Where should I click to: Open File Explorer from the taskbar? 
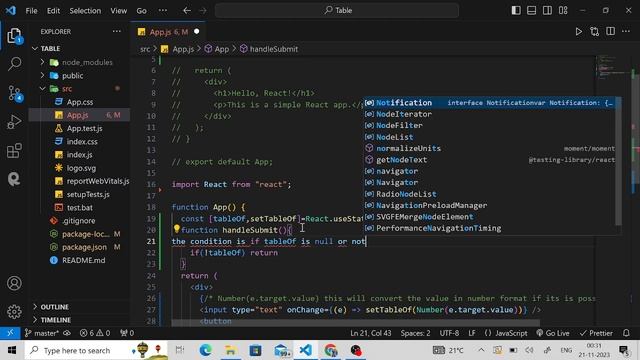click(x=231, y=350)
